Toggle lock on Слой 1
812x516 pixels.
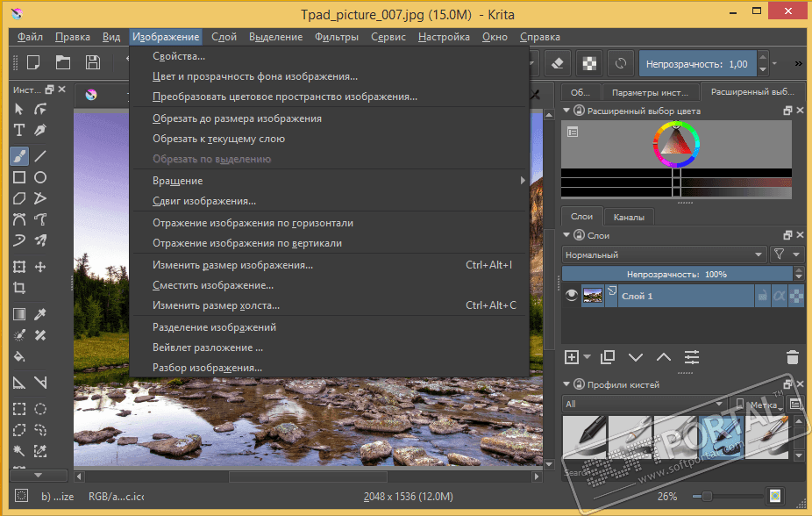762,296
